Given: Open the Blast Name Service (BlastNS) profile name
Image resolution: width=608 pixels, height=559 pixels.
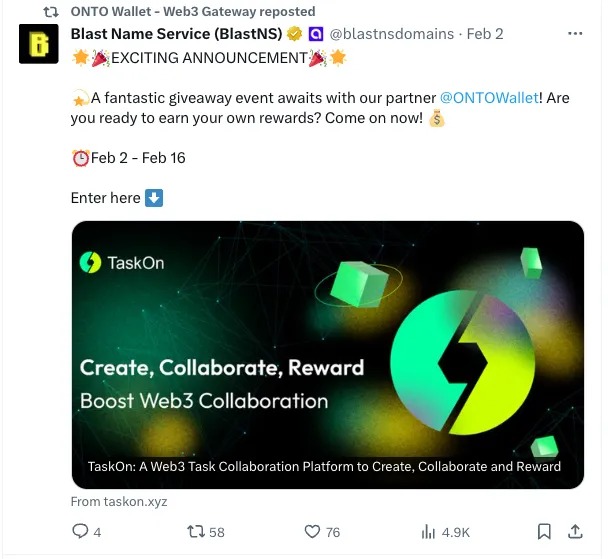Looking at the screenshot, I should point(177,34).
